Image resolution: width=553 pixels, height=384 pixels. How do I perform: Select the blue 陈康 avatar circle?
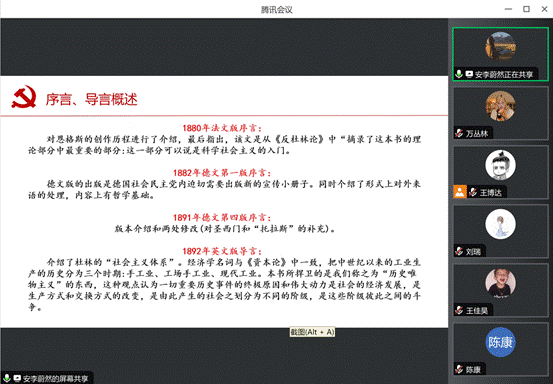[500, 342]
